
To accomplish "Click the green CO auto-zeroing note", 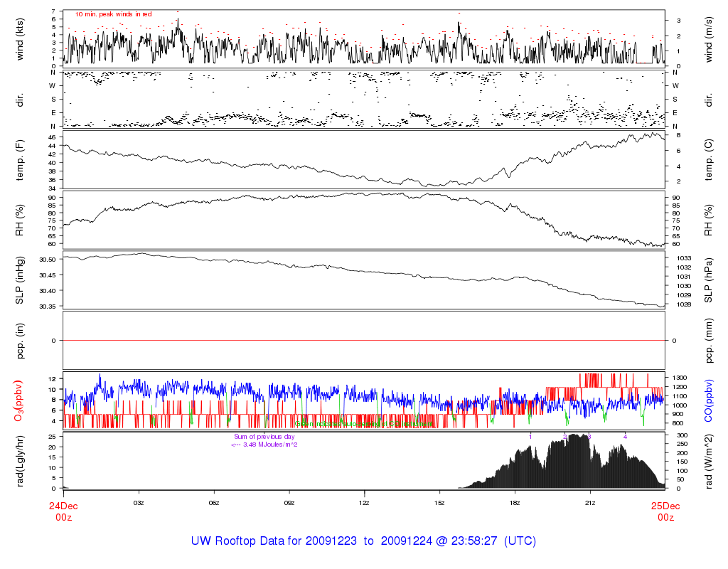I will (x=363, y=424).
